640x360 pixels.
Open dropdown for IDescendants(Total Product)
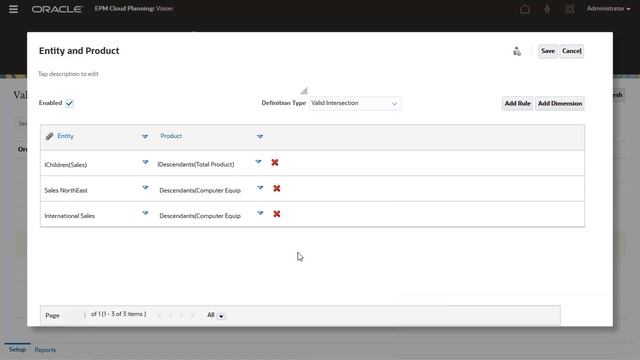click(258, 162)
